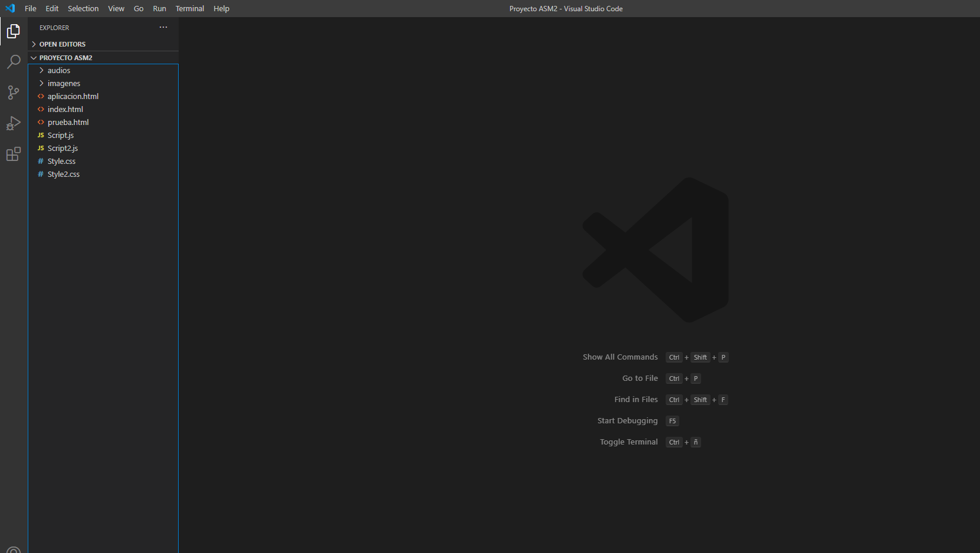Open the Accounts icon in activity bar
The image size is (980, 553).
[x=14, y=550]
